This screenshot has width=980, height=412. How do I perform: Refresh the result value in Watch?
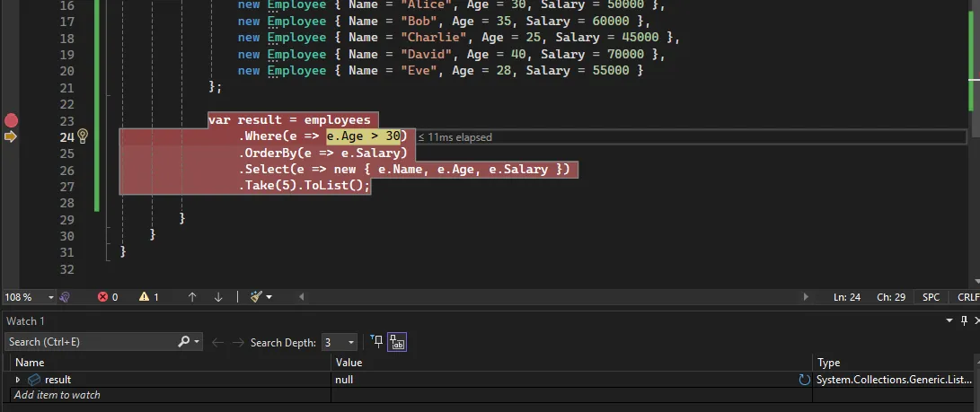804,380
